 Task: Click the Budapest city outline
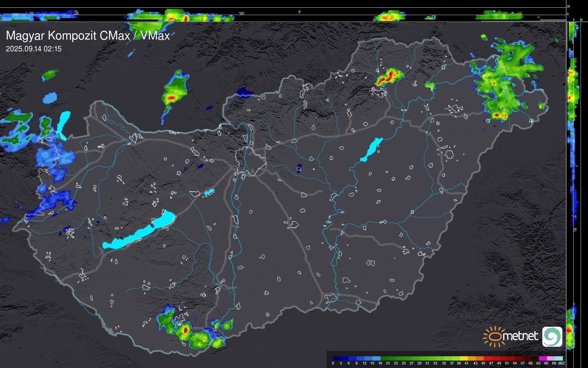(251, 161)
